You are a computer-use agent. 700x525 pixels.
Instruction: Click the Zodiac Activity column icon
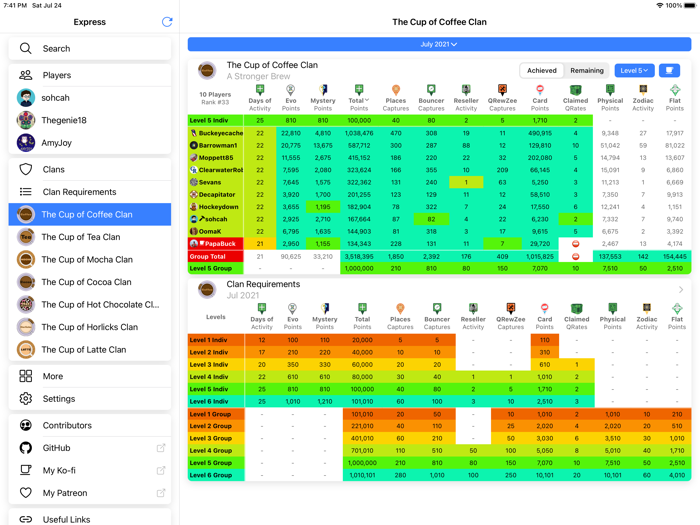click(643, 90)
